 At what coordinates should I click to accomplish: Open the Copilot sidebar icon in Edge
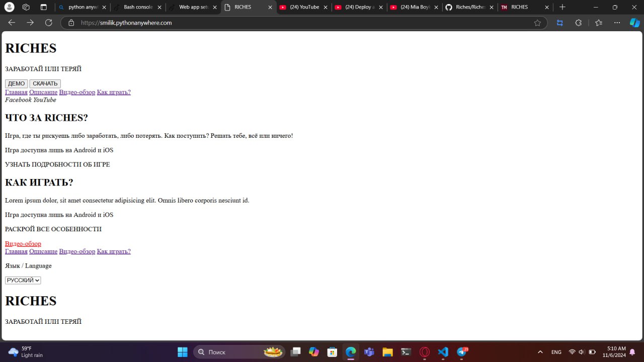click(635, 23)
